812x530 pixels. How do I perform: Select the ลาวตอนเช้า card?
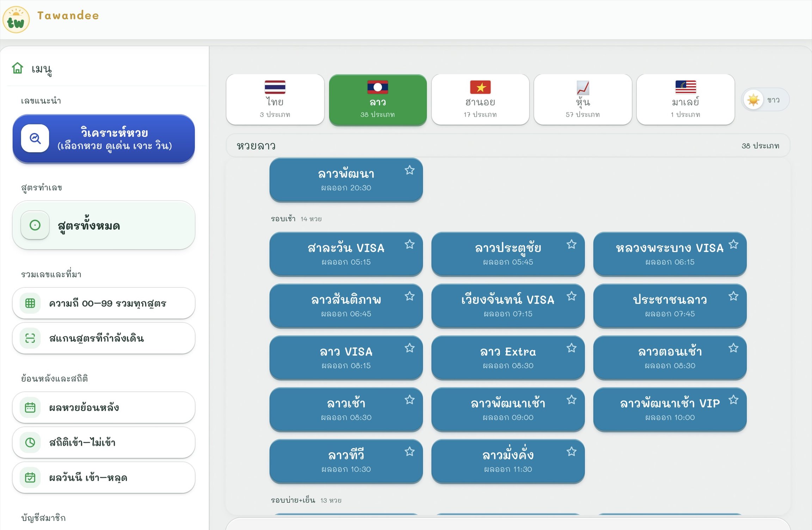point(670,357)
